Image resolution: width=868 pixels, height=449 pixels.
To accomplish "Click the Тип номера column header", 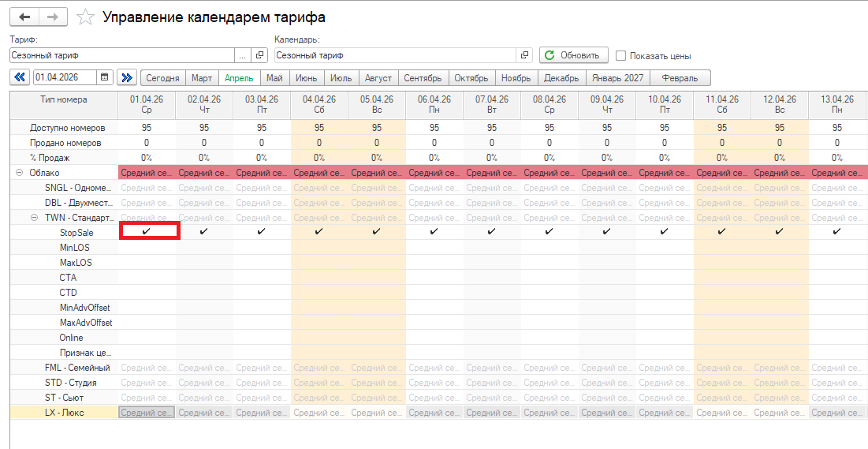I will [x=64, y=105].
